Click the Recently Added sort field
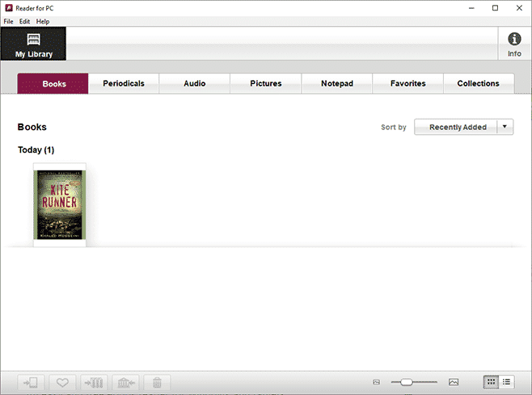Viewport: 532px width, 395px height. tap(457, 127)
